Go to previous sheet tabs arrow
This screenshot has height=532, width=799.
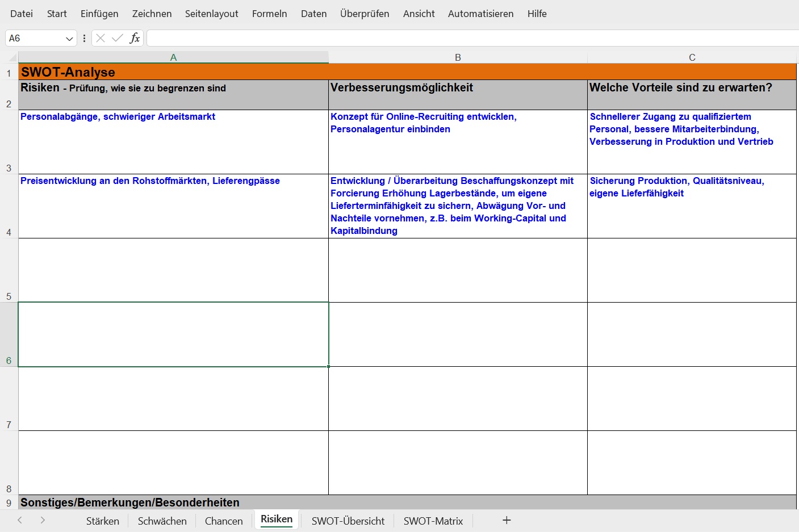click(20, 520)
